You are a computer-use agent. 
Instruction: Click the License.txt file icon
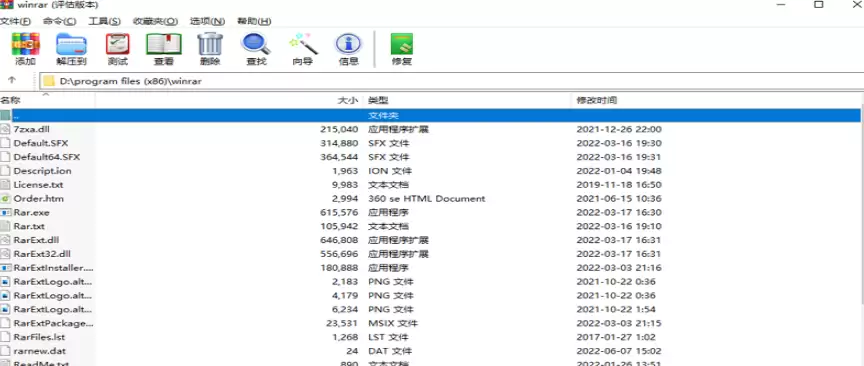tap(6, 185)
